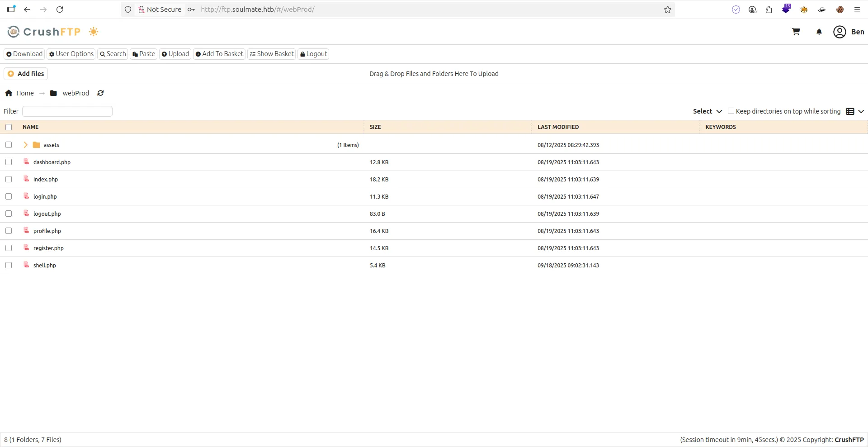This screenshot has height=447, width=868.
Task: Expand the assets folder tree
Action: (25, 145)
